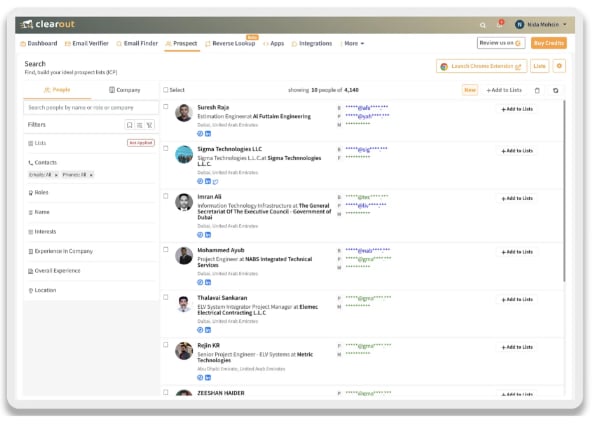The image size is (593, 428).
Task: Click Add to Lists in results toolbar
Action: pos(504,90)
